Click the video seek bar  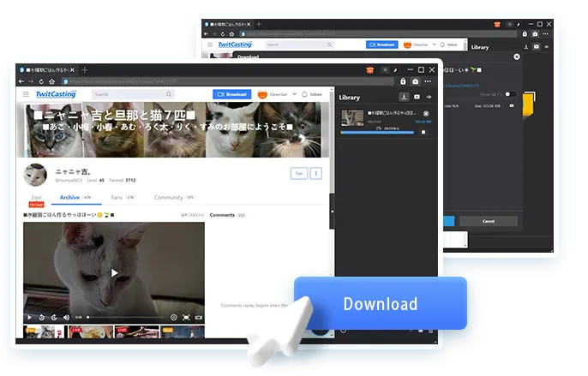(x=126, y=318)
